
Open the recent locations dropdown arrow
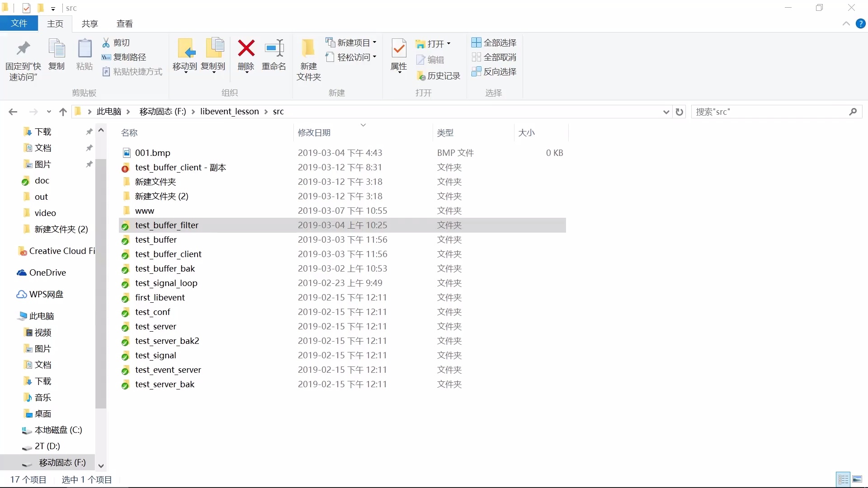click(x=49, y=112)
